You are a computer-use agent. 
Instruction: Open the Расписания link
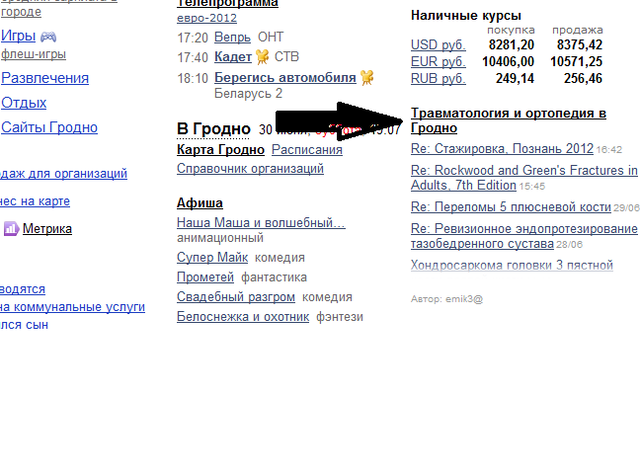(307, 150)
